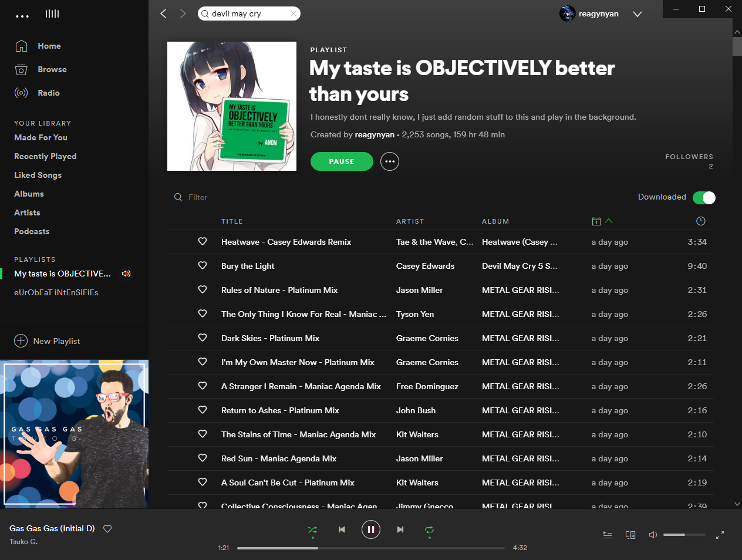Open Recently Played
This screenshot has height=560, width=742.
click(x=45, y=156)
